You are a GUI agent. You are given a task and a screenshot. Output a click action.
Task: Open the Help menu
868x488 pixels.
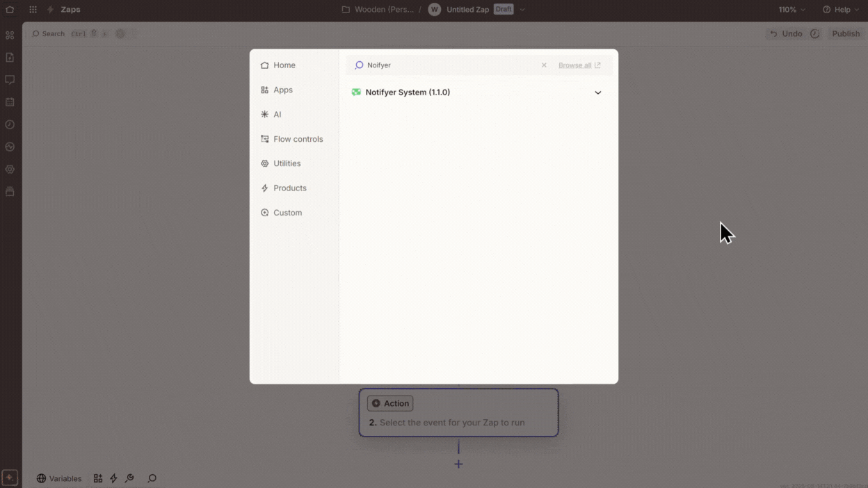point(841,10)
